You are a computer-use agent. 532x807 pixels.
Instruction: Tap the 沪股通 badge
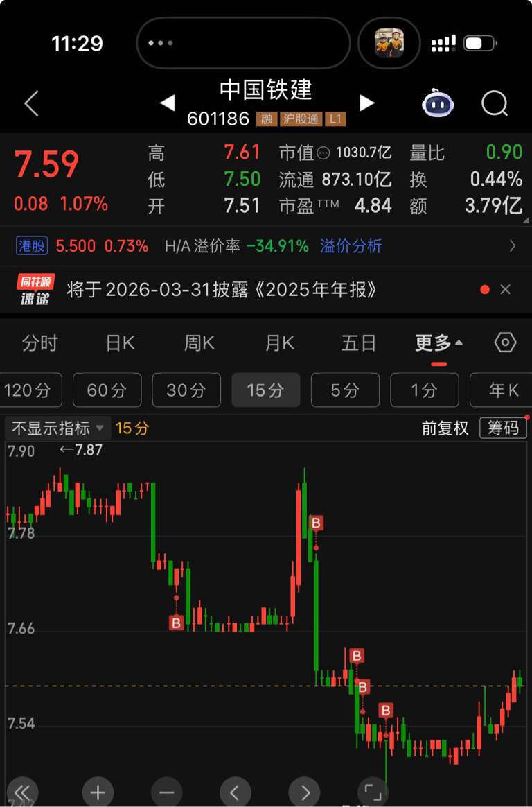click(301, 119)
